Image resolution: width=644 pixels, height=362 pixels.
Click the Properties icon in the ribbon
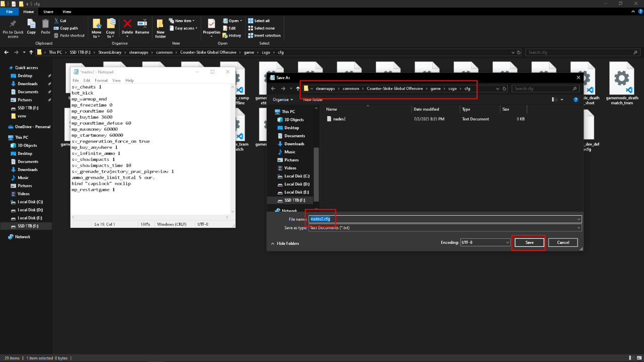211,24
